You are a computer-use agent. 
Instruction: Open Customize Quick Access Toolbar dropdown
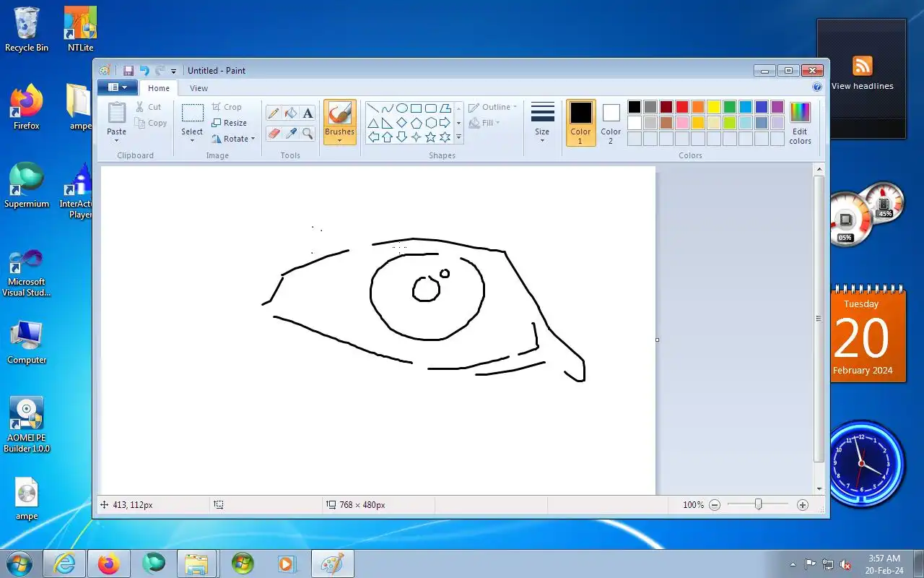[174, 72]
